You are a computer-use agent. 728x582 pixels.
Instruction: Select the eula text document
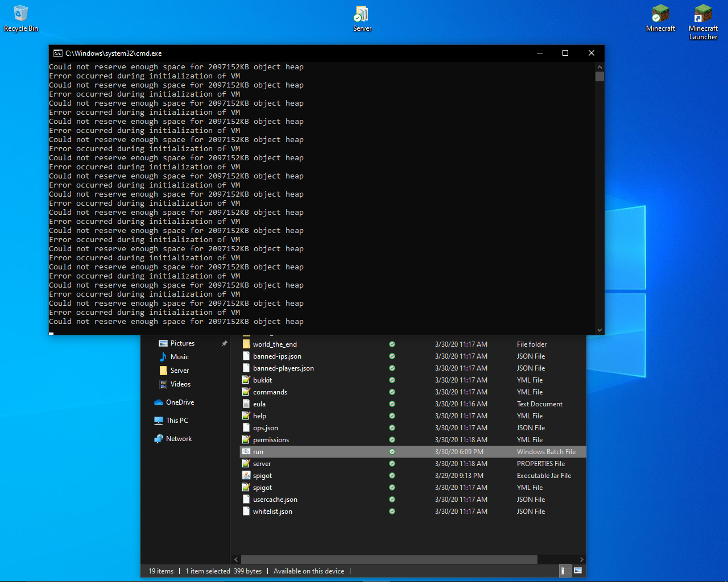click(259, 404)
